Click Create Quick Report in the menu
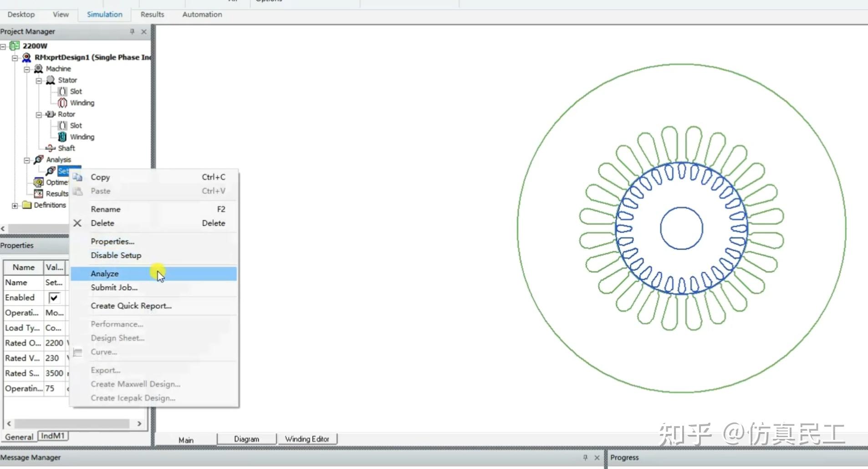The image size is (868, 469). coord(131,306)
